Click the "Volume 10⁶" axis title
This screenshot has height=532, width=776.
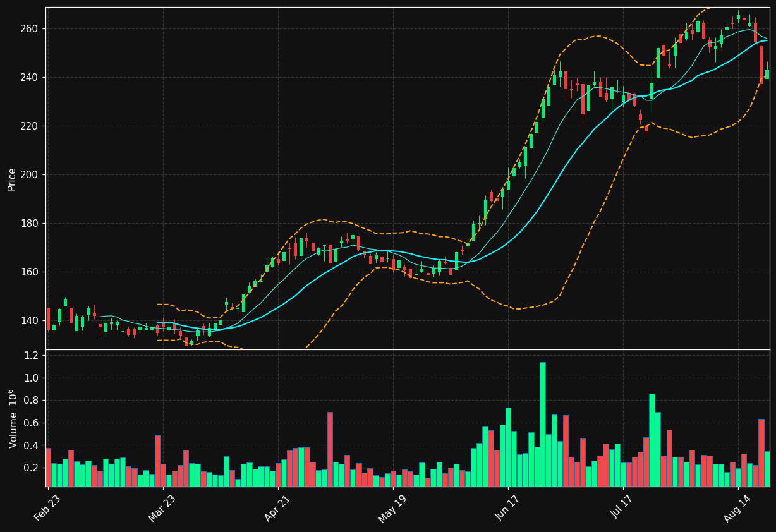click(x=12, y=418)
